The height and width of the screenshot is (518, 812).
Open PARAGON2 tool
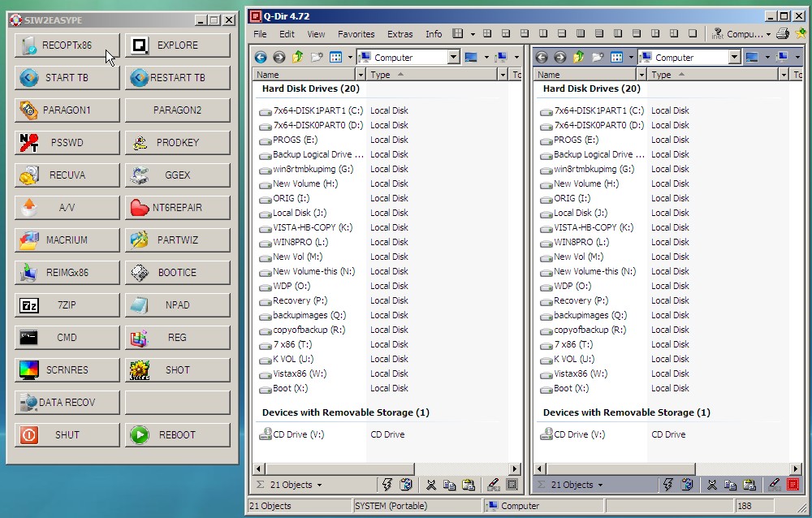pos(178,110)
